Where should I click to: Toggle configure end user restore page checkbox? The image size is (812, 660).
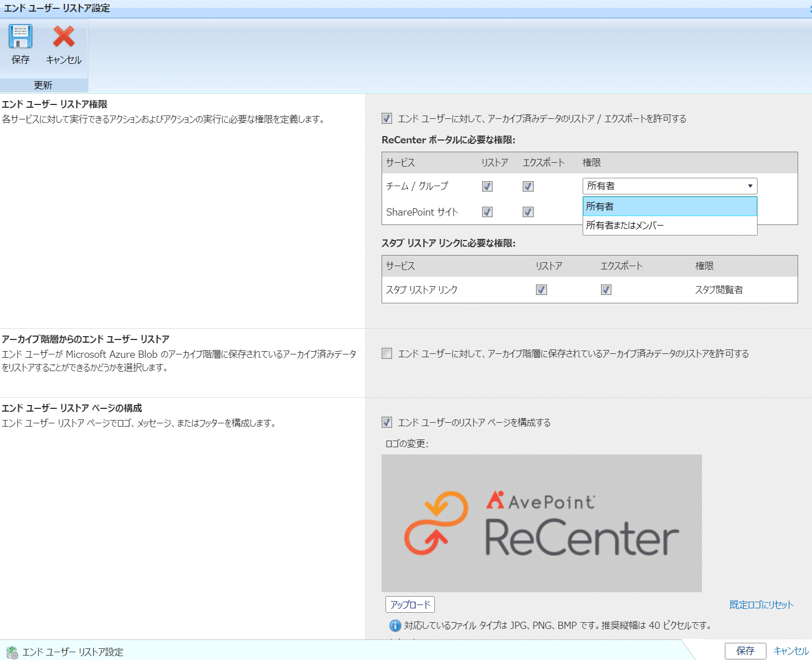[387, 422]
